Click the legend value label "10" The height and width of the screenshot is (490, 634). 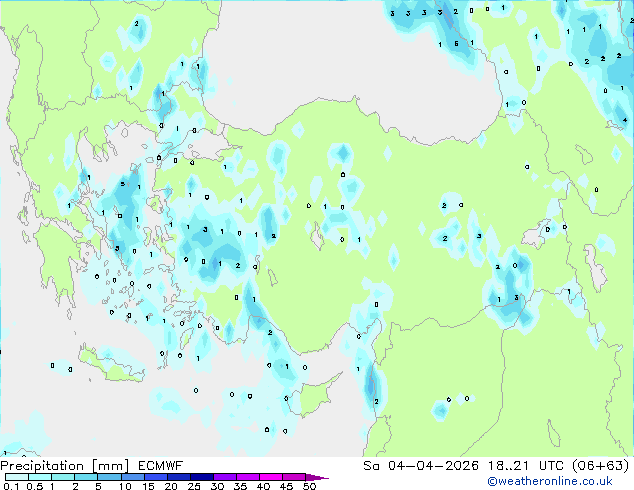125,486
